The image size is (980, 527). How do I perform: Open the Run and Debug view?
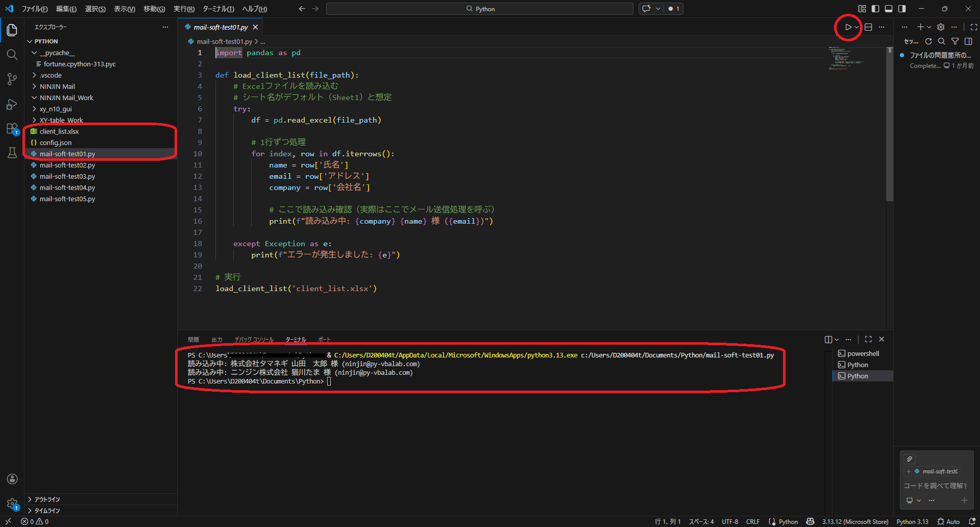tap(12, 104)
